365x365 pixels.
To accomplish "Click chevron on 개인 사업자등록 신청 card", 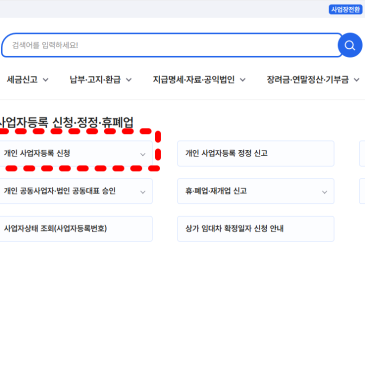I will 143,154.
